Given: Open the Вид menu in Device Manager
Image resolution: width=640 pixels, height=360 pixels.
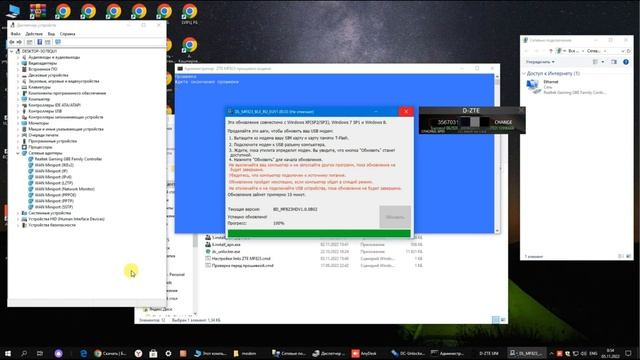Looking at the screenshot, I should 51,34.
